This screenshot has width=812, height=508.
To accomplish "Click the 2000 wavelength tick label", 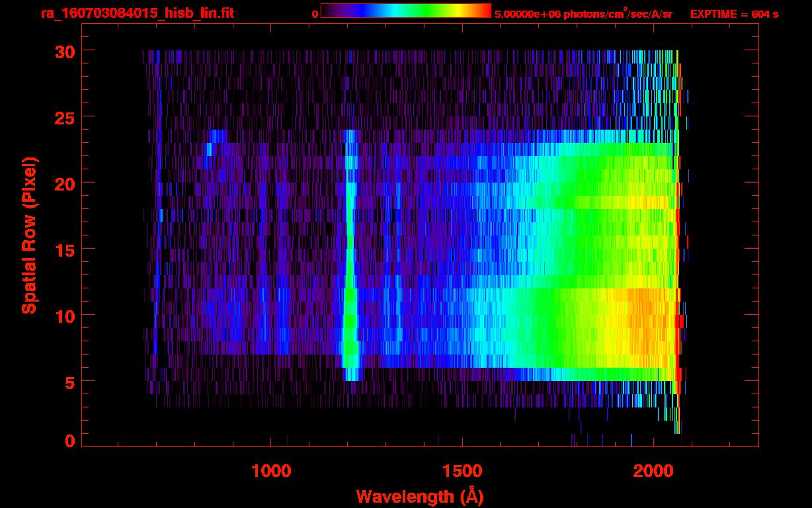I will (x=653, y=471).
